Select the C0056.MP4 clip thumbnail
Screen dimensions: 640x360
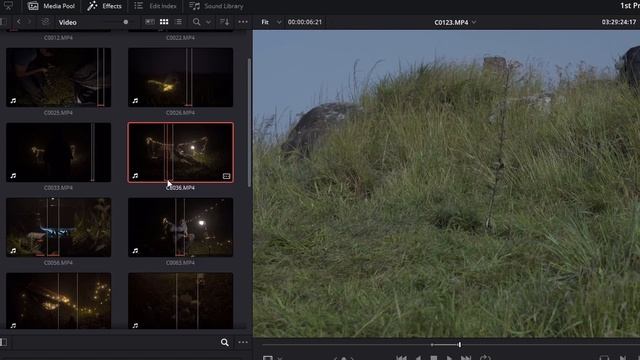point(58,227)
